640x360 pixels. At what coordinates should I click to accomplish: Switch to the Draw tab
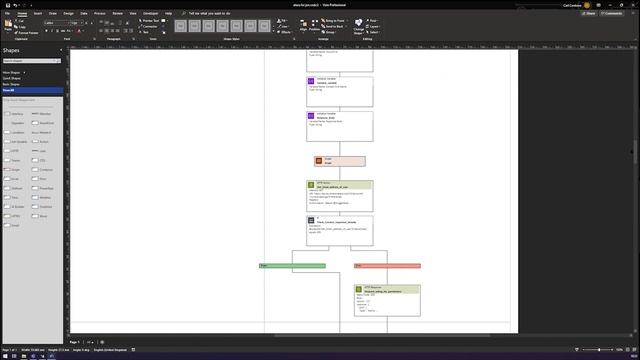click(53, 13)
